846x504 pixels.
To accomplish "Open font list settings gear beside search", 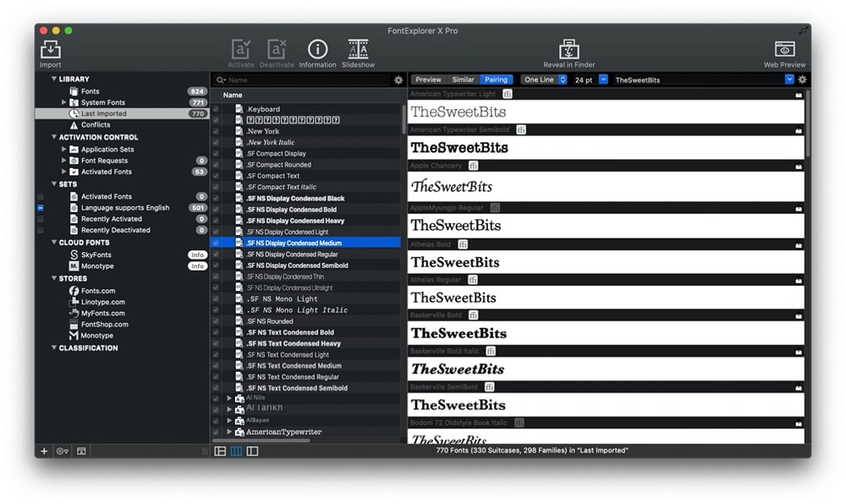I will point(398,79).
